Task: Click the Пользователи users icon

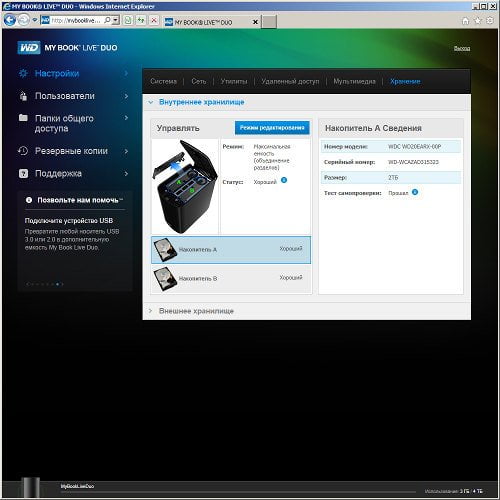Action: [23, 96]
